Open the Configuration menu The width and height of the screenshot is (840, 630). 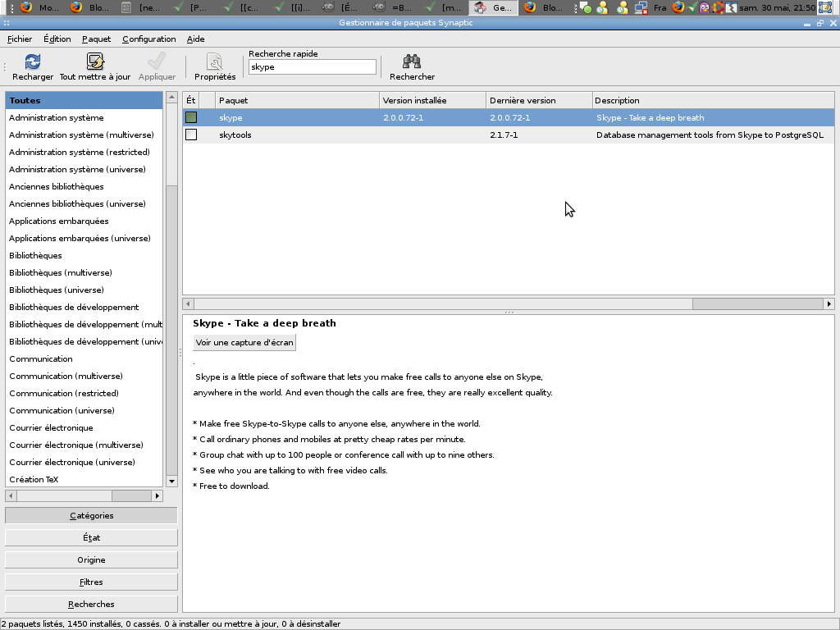tap(149, 39)
